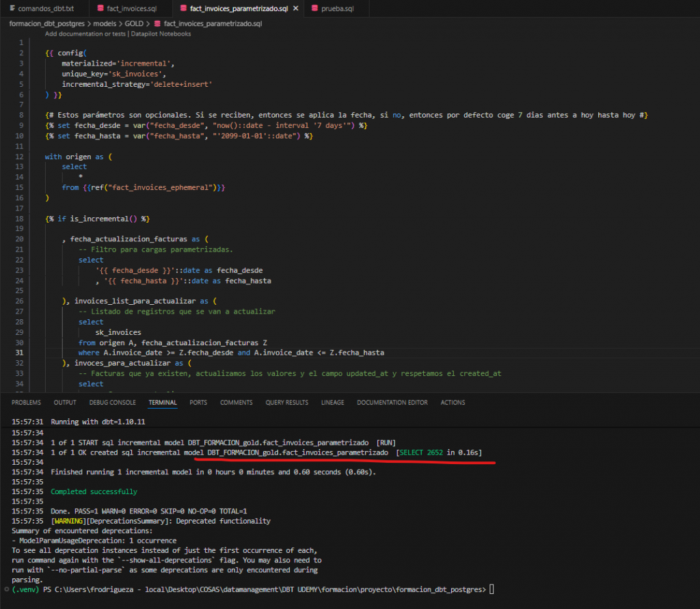The width and height of the screenshot is (700, 609).
Task: Switch to the OUTPUT panel tab
Action: pos(65,403)
